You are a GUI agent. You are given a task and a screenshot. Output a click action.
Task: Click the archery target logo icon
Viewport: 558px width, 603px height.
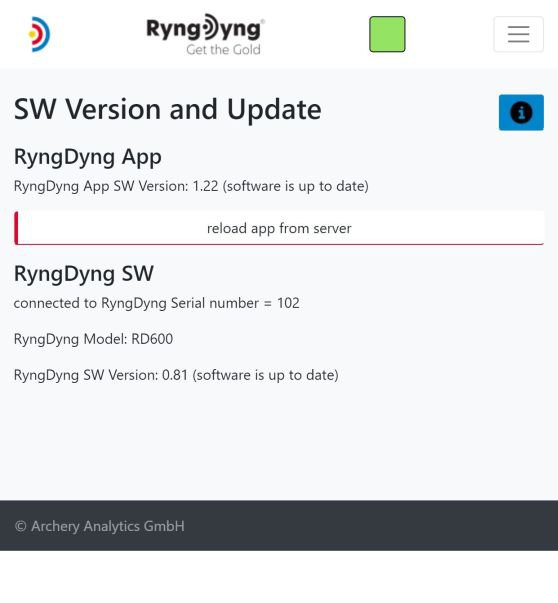[x=39, y=34]
